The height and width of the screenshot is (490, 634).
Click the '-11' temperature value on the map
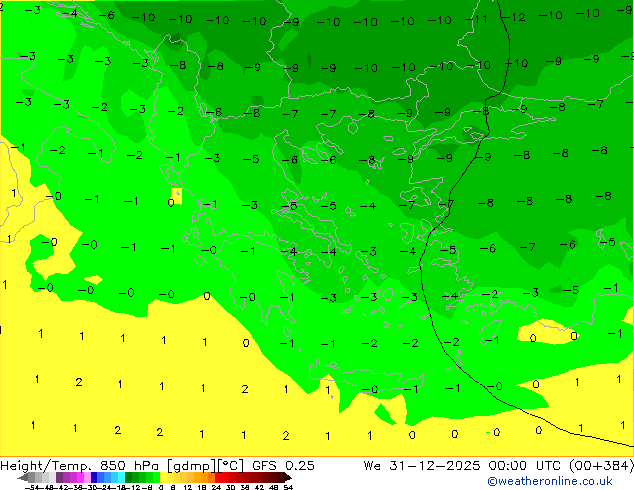coord(476,19)
